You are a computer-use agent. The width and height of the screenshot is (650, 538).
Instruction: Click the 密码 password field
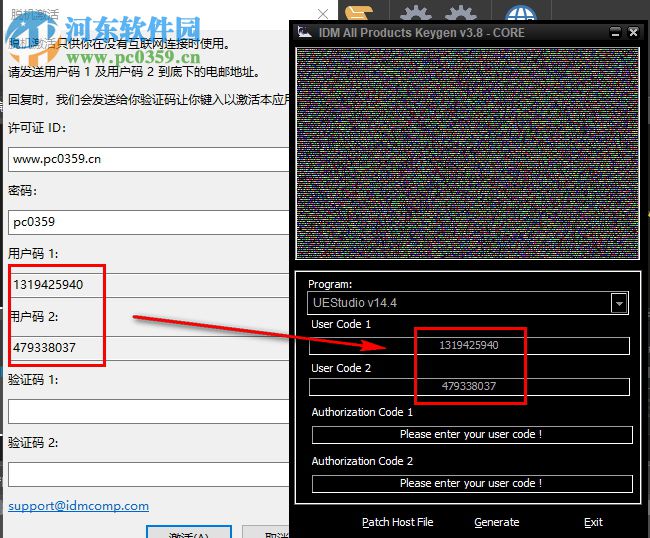149,222
